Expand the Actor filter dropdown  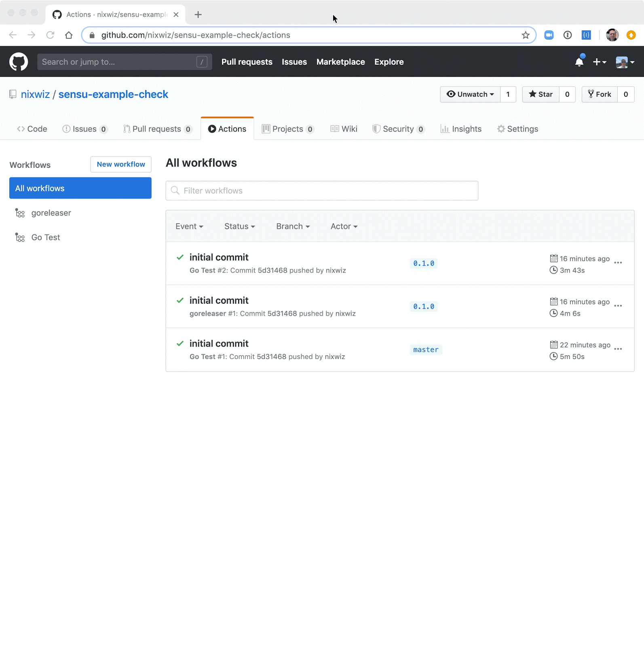(344, 226)
